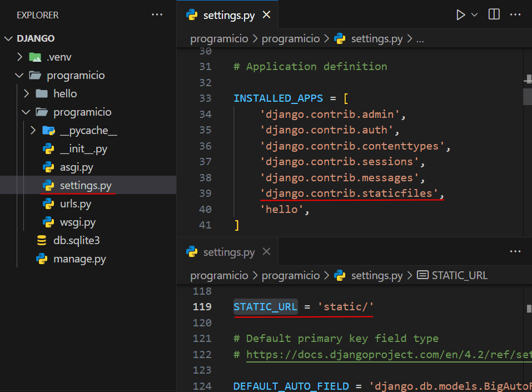Click the __pycache__ folder icon
Image resolution: width=532 pixels, height=392 pixels.
tap(48, 130)
